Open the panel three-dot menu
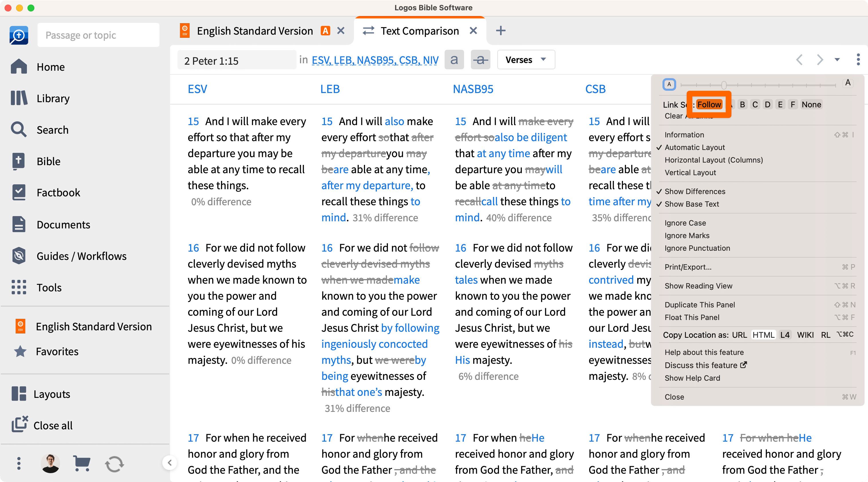868x482 pixels. coord(858,60)
